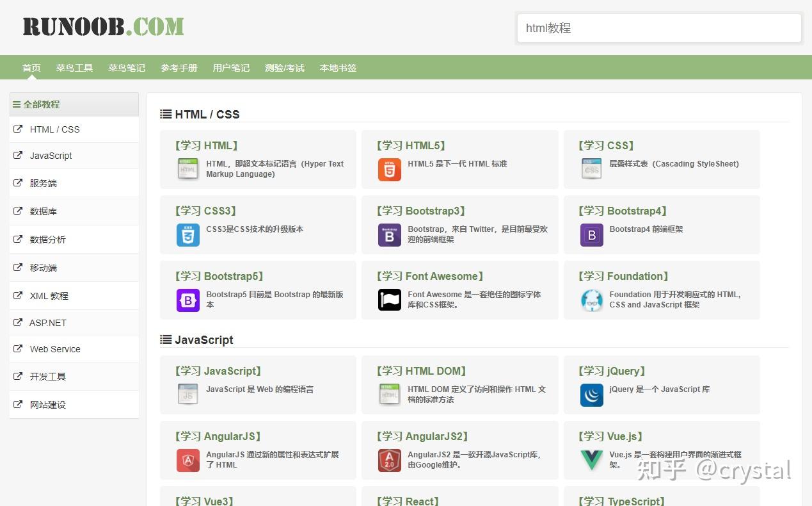Open the 【学习 HTML5】 tutorial link
Viewport: 812px width, 506px height.
click(x=411, y=145)
